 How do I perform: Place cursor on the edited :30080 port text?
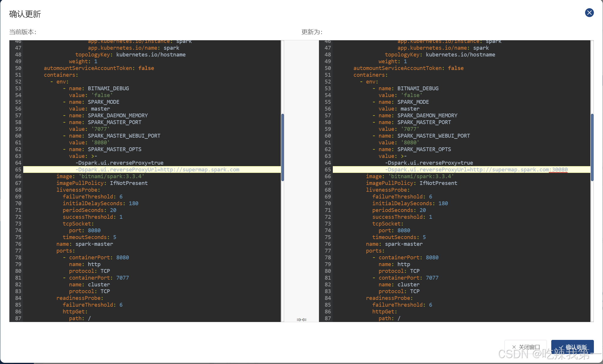pyautogui.click(x=559, y=170)
